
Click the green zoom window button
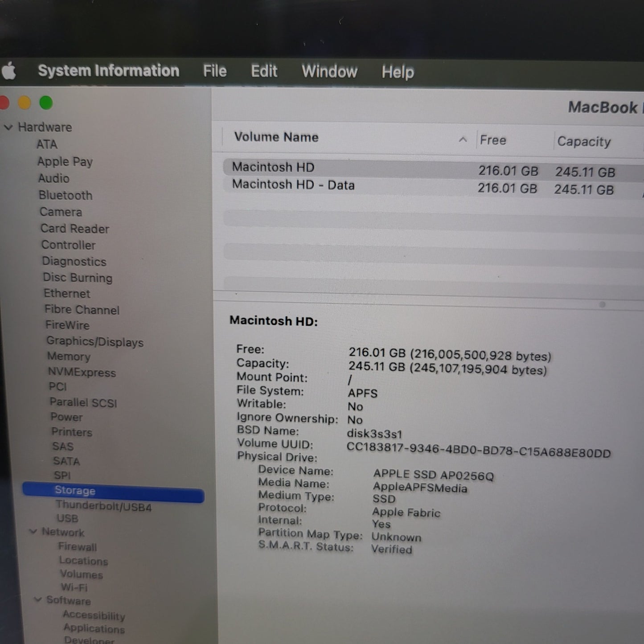[x=46, y=103]
